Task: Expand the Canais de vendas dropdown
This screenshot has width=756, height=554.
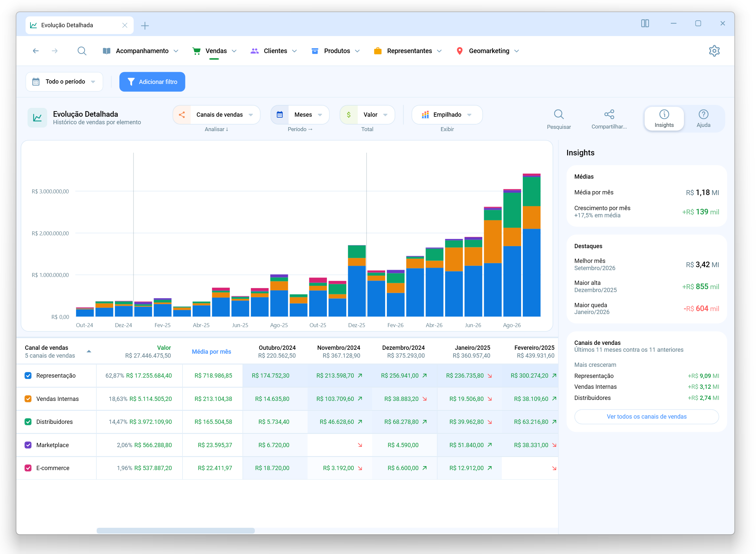Action: point(217,115)
